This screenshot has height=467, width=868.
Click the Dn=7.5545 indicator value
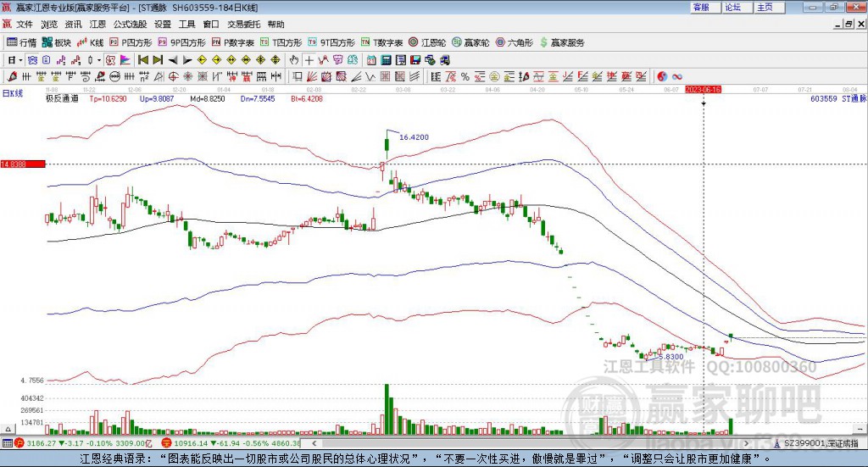(x=258, y=99)
